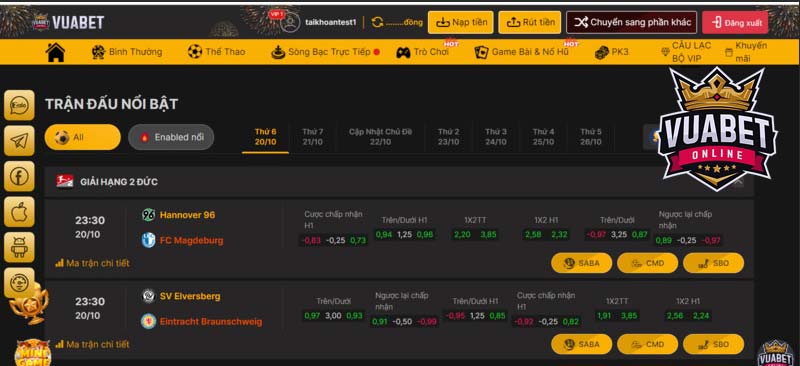Click the Eintracht Braunschweig club crest

tap(148, 321)
